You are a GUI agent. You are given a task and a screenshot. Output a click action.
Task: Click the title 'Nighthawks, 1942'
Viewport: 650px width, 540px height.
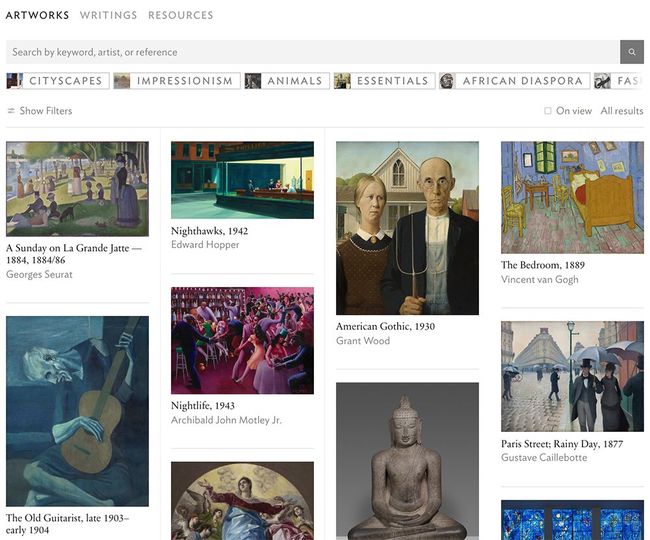tap(209, 231)
